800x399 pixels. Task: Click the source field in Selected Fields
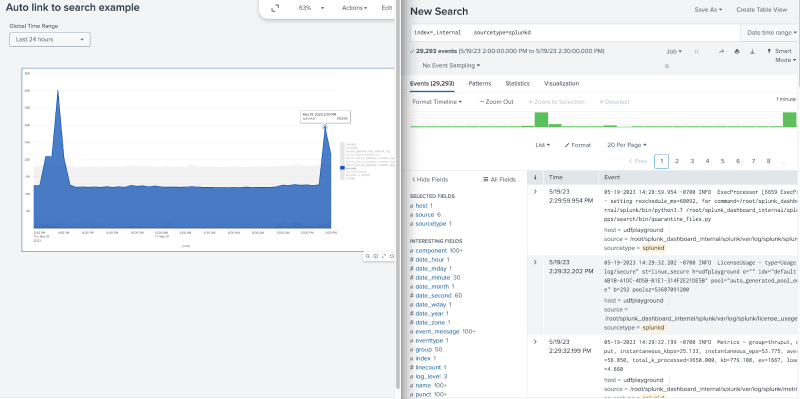point(424,215)
